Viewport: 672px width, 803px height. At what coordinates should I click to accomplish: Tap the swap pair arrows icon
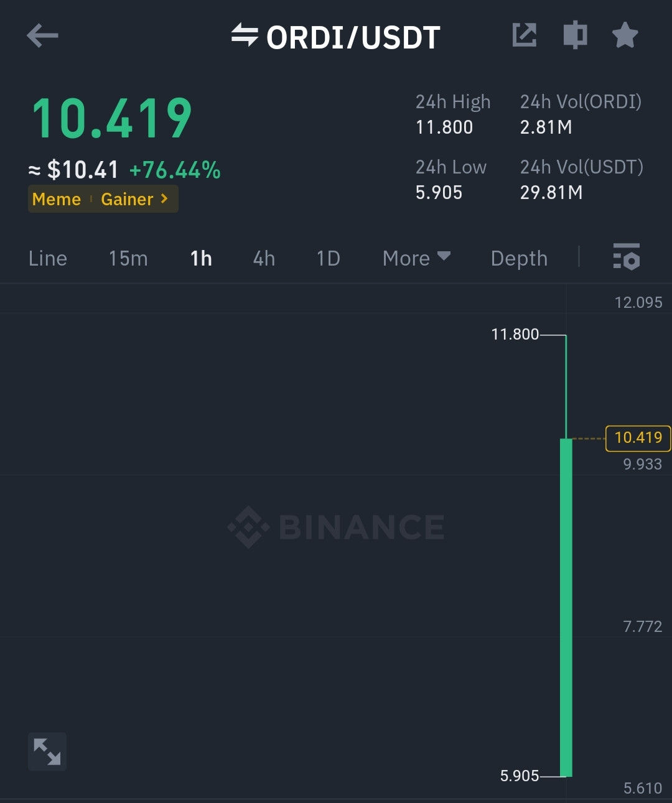[245, 35]
